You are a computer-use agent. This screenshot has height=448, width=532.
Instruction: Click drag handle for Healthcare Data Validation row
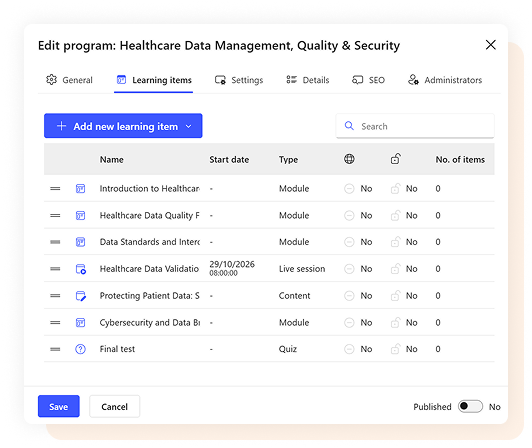click(x=55, y=269)
